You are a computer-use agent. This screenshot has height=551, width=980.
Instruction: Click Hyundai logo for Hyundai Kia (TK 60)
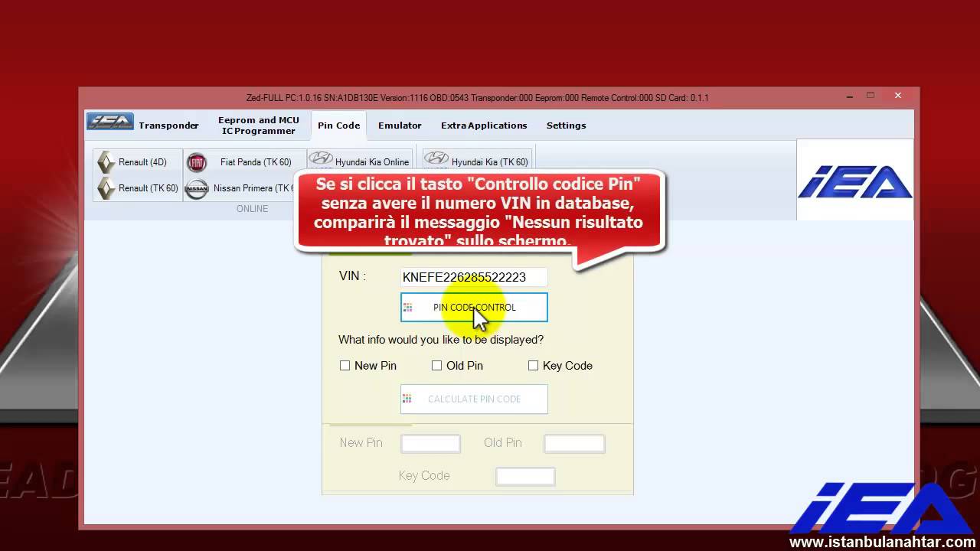pyautogui.click(x=436, y=159)
